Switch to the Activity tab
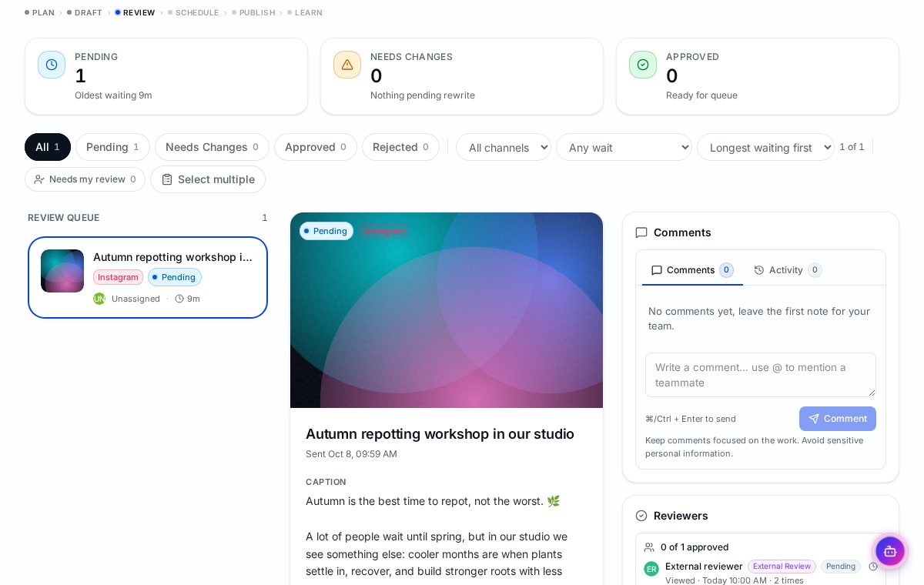Viewport: 924px width, 585px height. tap(788, 270)
